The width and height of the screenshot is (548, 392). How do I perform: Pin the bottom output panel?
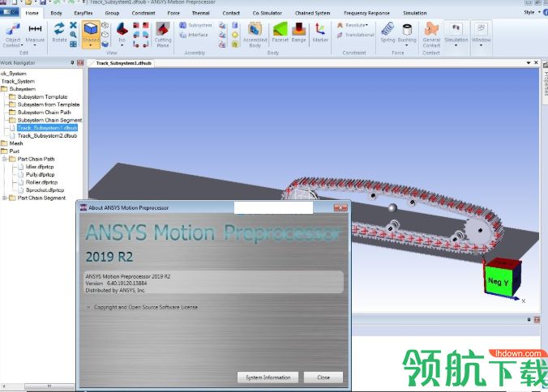point(529,320)
